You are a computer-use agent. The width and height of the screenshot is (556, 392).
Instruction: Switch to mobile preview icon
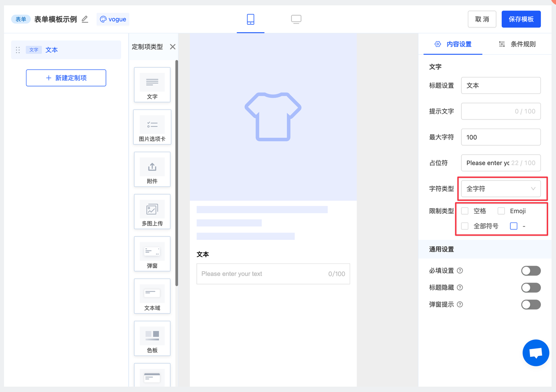pyautogui.click(x=251, y=19)
